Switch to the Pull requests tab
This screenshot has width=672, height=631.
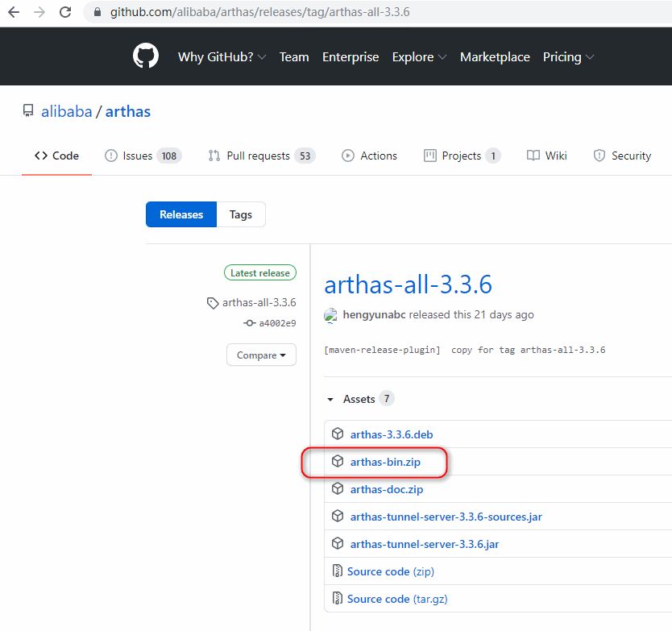262,156
